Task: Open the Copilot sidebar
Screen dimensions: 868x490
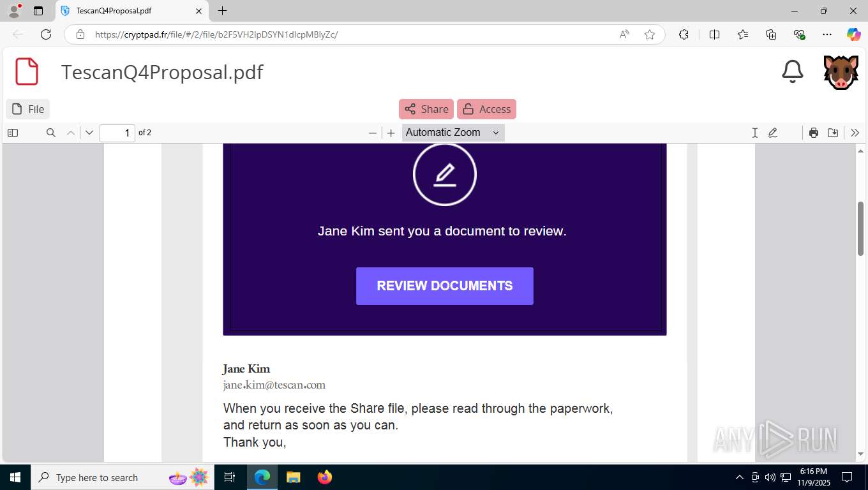Action: click(853, 34)
